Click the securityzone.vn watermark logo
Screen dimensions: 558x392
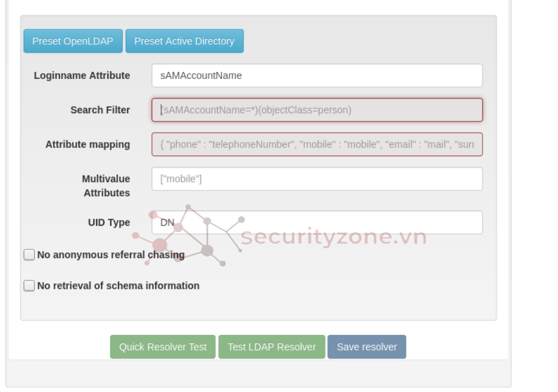point(333,237)
